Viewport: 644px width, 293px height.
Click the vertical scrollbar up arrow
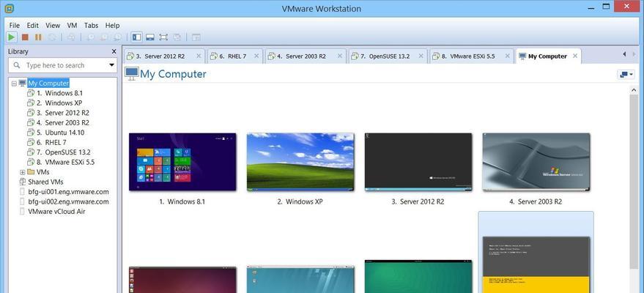click(x=634, y=91)
